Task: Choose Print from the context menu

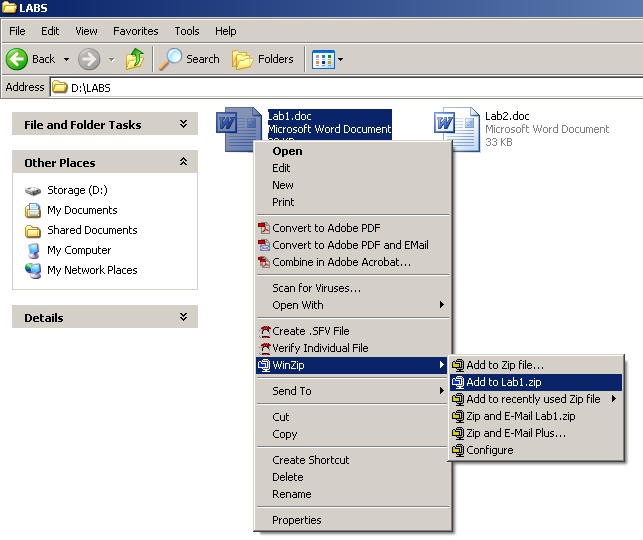Action: coord(353,202)
